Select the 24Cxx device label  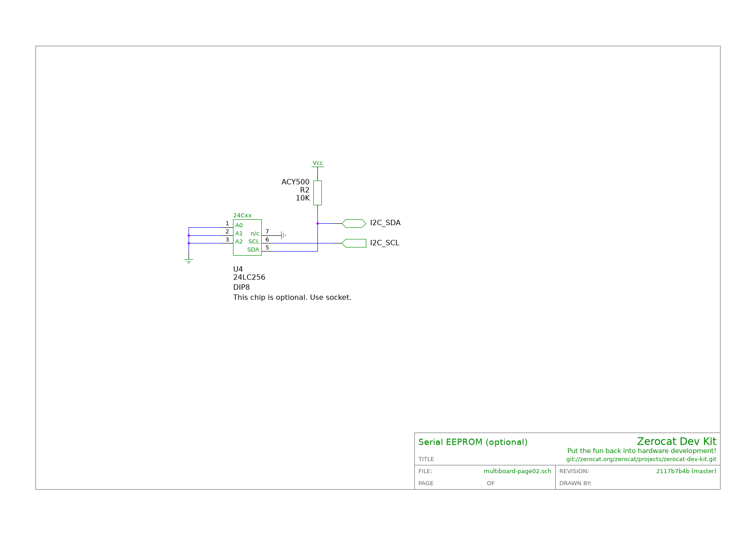[242, 216]
